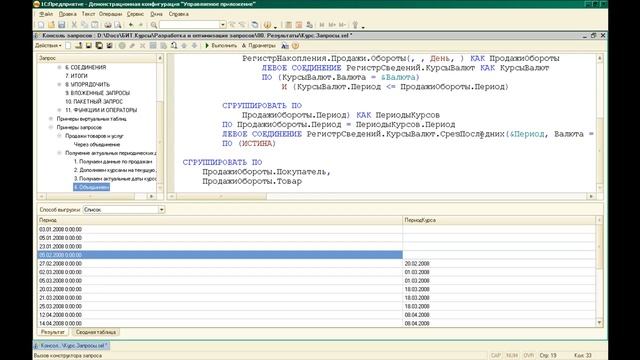Click the Выполнить (execute) button

(221, 46)
